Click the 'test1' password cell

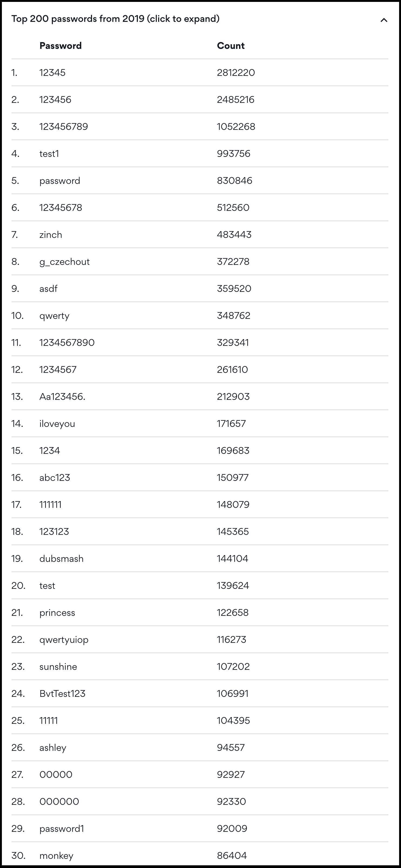tap(49, 154)
